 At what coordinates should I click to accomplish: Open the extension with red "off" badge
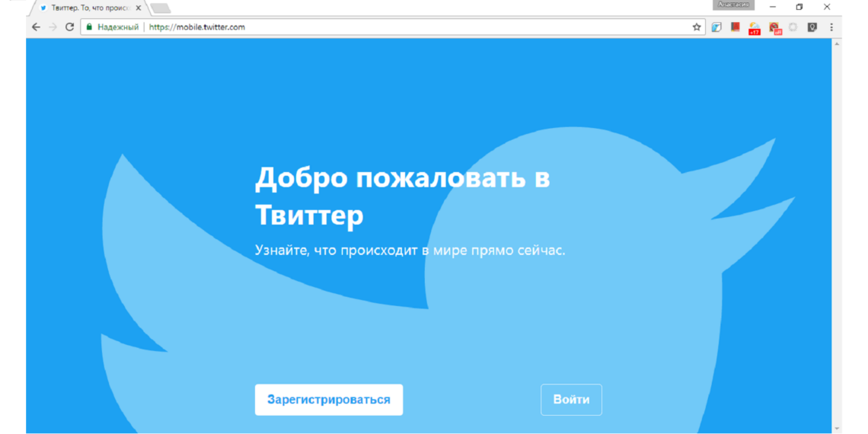click(x=774, y=27)
